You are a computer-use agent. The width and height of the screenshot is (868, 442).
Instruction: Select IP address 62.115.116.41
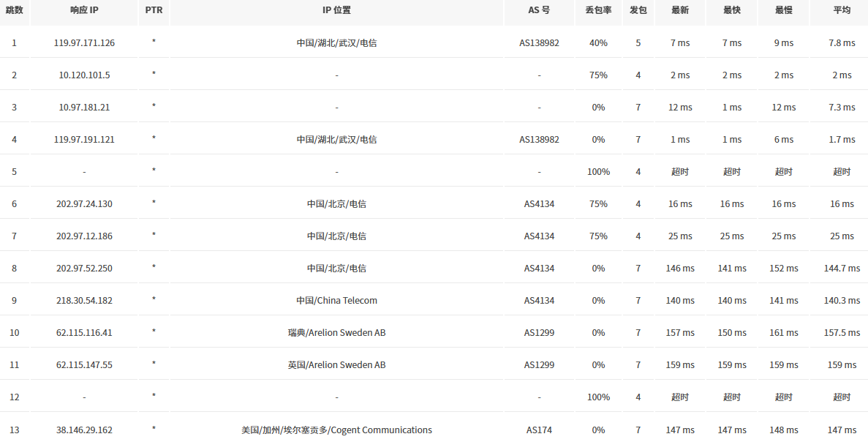84,332
